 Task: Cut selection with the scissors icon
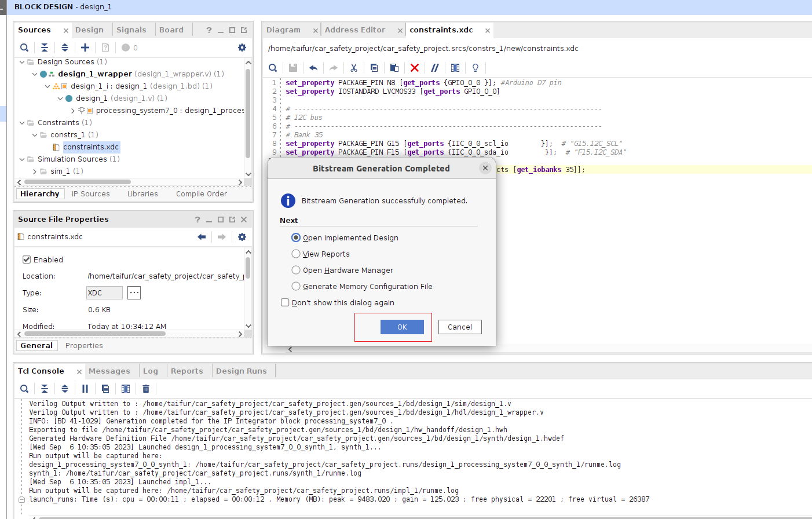point(354,68)
